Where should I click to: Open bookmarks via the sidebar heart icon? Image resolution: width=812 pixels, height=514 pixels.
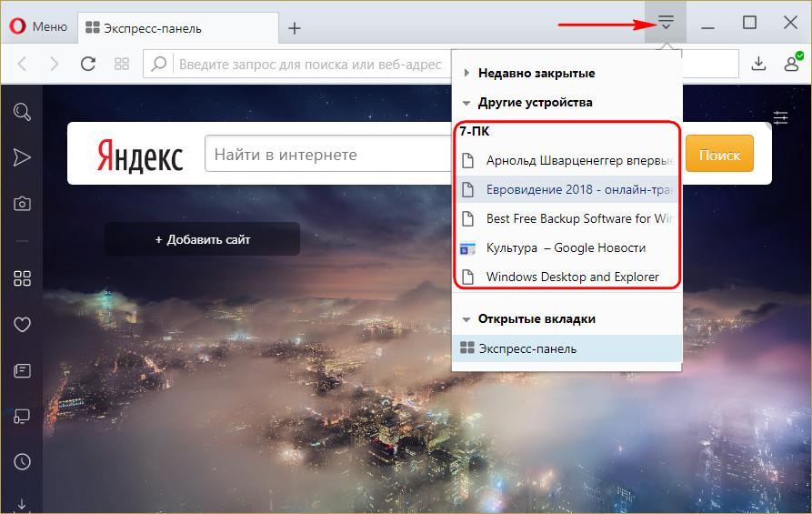22,325
